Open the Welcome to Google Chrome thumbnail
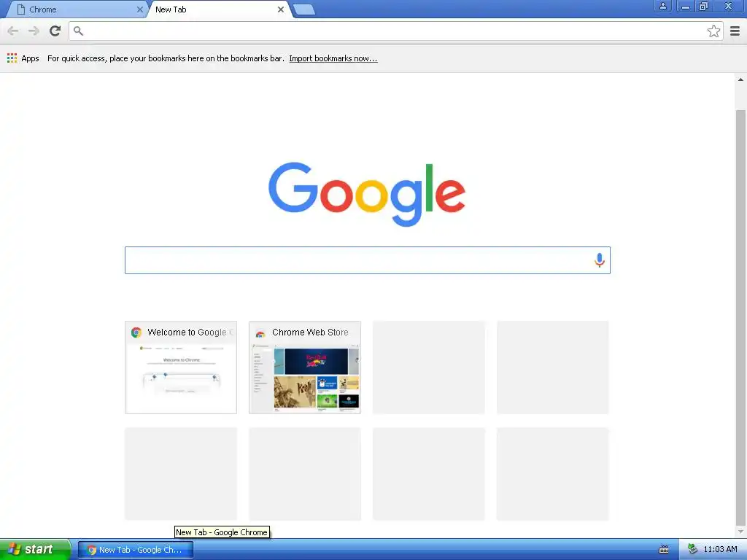This screenshot has width=747, height=560. (x=181, y=367)
